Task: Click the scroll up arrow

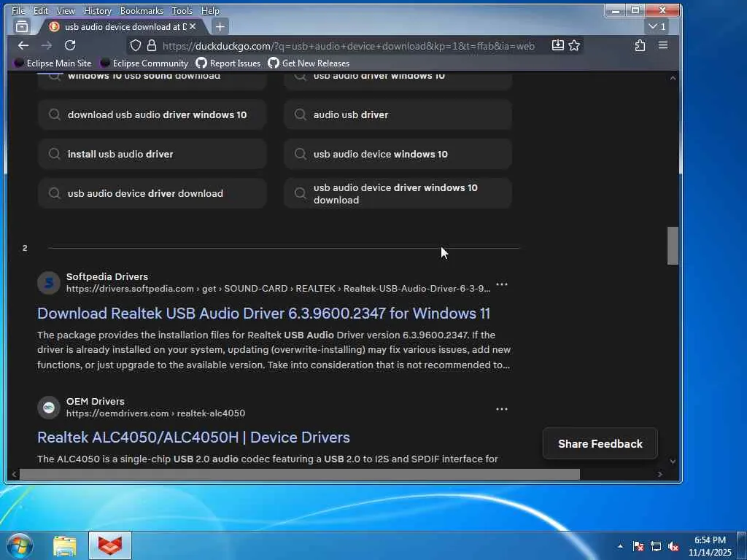Action: pyautogui.click(x=673, y=77)
